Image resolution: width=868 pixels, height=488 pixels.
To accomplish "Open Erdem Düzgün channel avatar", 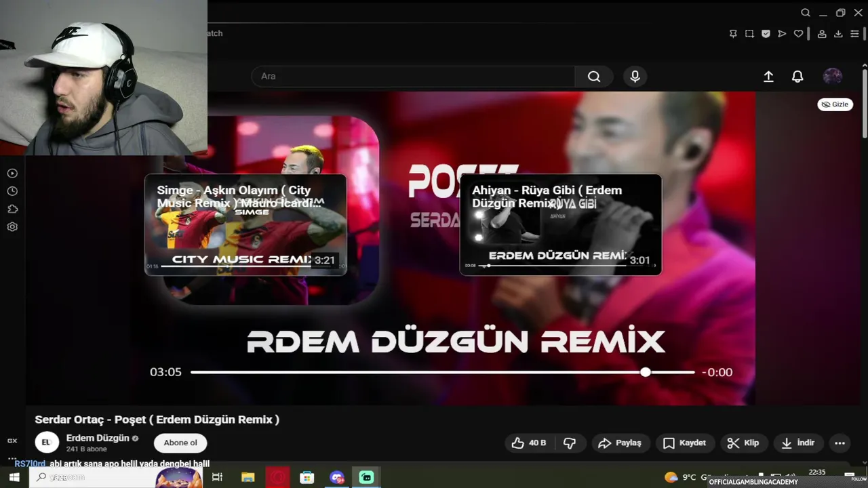I will [x=47, y=442].
